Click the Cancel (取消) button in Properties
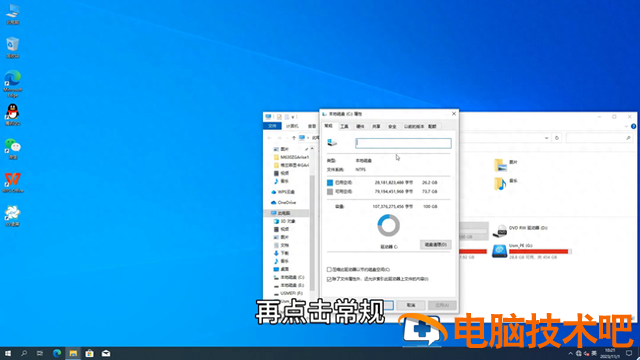The image size is (640, 360). tap(411, 305)
